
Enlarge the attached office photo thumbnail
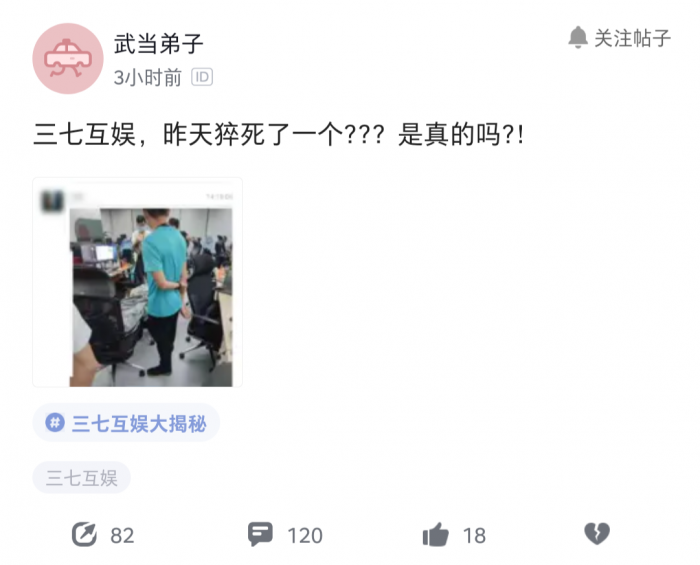[x=138, y=282]
